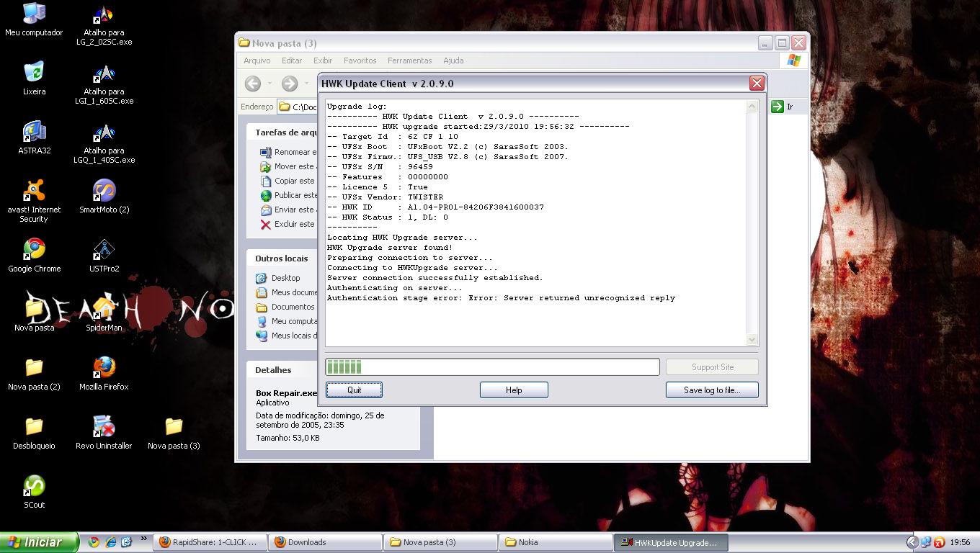Click the UFSx S/N 96459 log line
980x553 pixels.
[x=380, y=166]
